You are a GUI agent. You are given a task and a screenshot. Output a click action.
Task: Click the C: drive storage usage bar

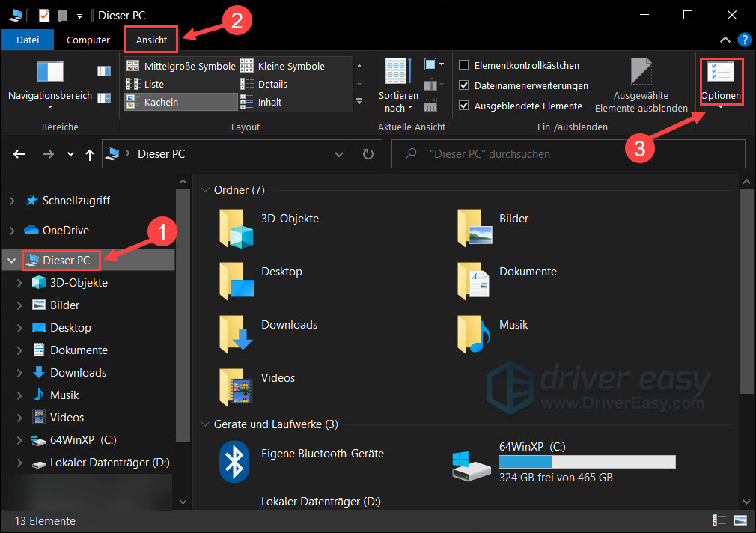click(x=587, y=461)
